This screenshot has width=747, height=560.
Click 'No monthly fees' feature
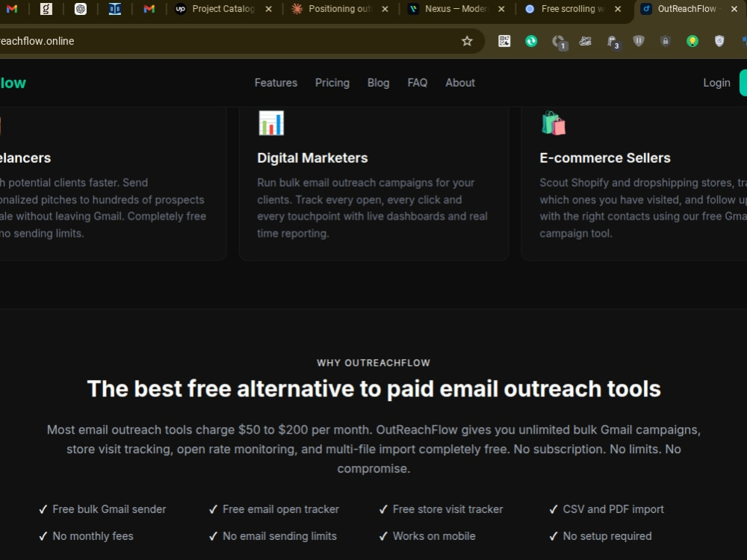point(93,536)
